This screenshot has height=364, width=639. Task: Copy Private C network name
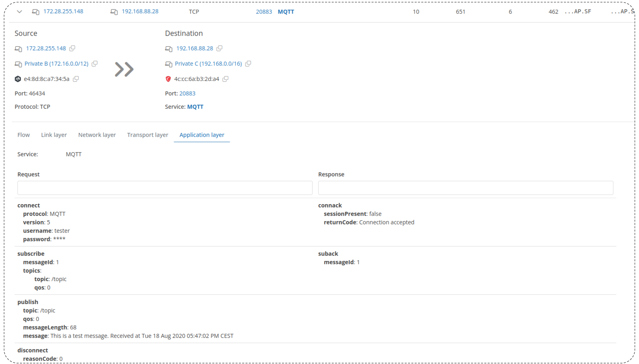coord(248,63)
